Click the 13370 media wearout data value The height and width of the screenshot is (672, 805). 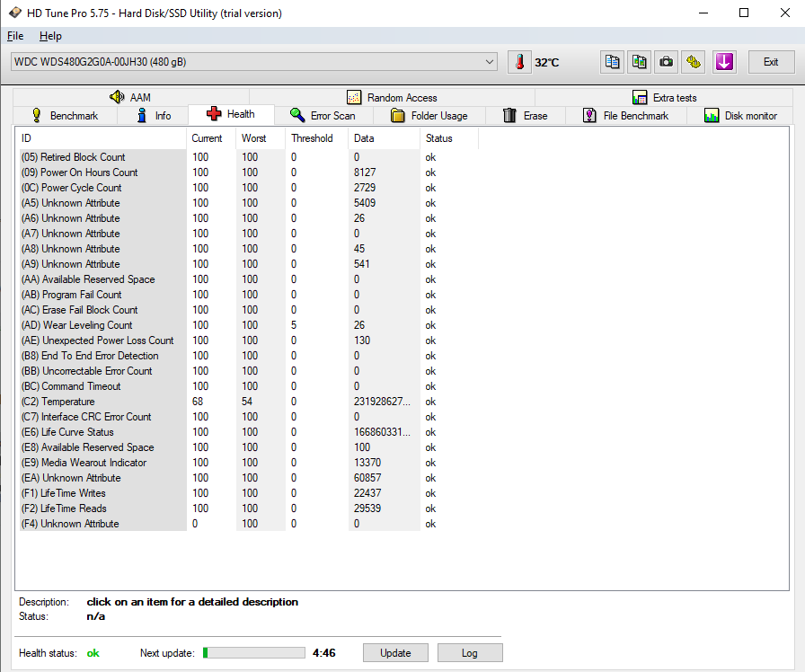367,463
